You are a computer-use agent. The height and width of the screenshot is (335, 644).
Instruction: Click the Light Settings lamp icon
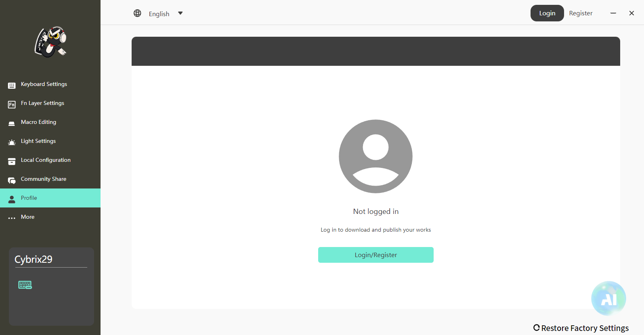12,142
